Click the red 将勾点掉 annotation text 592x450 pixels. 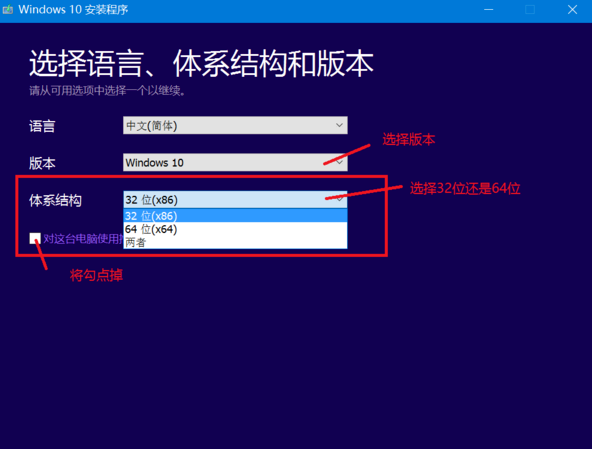coord(96,275)
